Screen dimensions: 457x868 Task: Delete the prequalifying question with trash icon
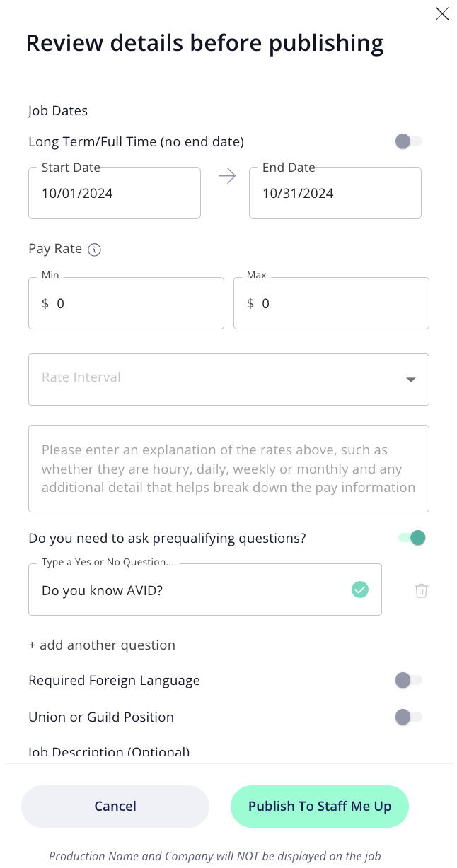(x=421, y=590)
